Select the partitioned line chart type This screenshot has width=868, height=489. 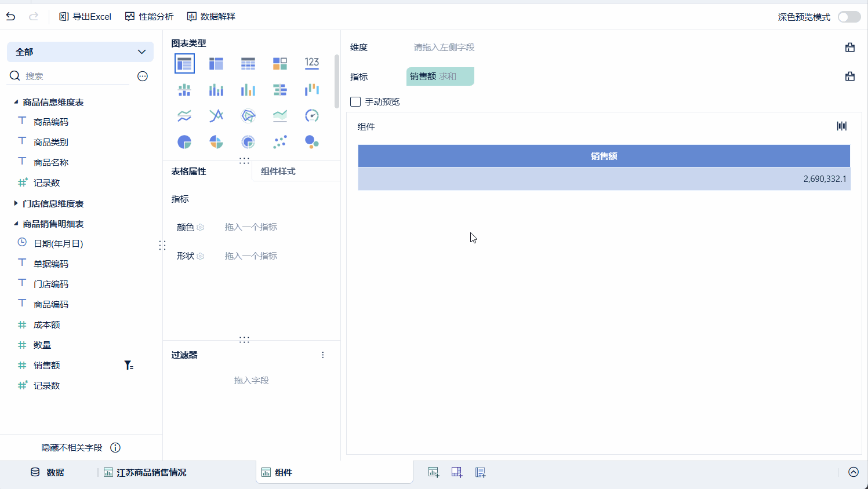[x=184, y=116]
